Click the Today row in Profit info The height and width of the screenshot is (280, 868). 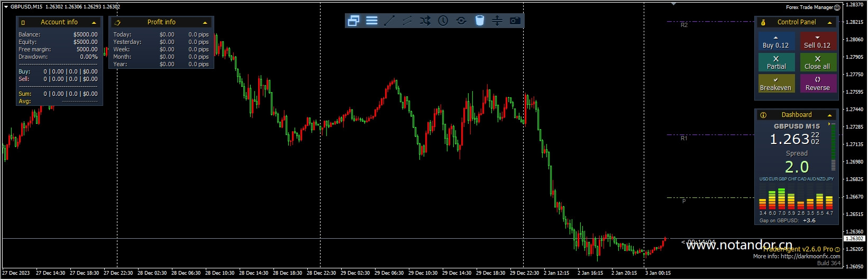pyautogui.click(x=161, y=34)
